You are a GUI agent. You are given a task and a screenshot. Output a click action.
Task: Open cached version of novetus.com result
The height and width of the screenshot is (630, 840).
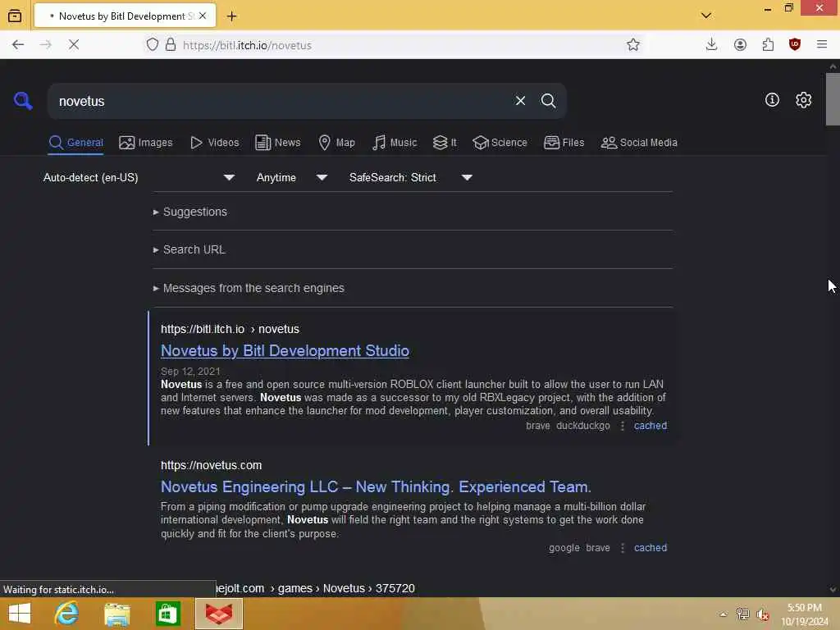[651, 548]
